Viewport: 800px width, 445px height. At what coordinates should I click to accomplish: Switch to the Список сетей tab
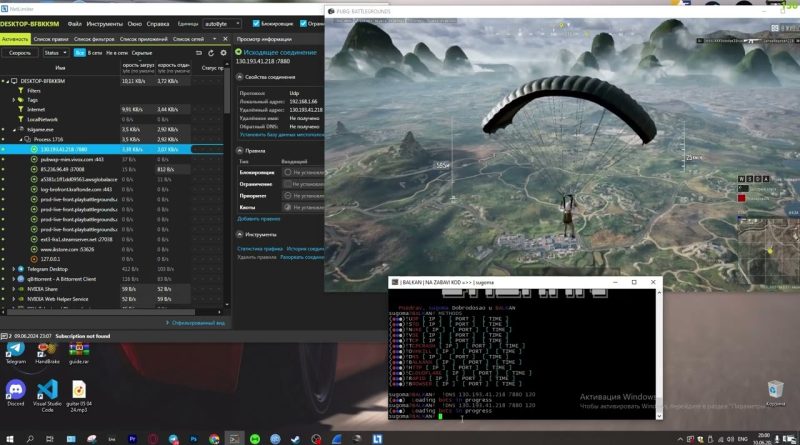point(189,39)
